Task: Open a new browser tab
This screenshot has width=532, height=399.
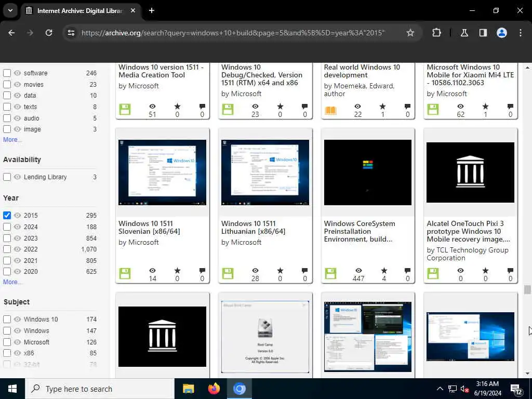Action: (x=152, y=10)
